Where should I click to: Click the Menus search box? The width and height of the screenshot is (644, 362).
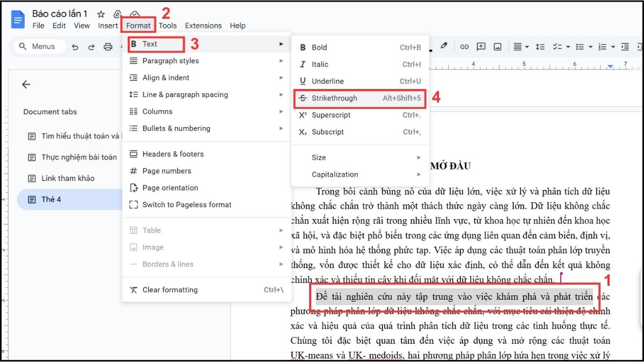tap(39, 47)
